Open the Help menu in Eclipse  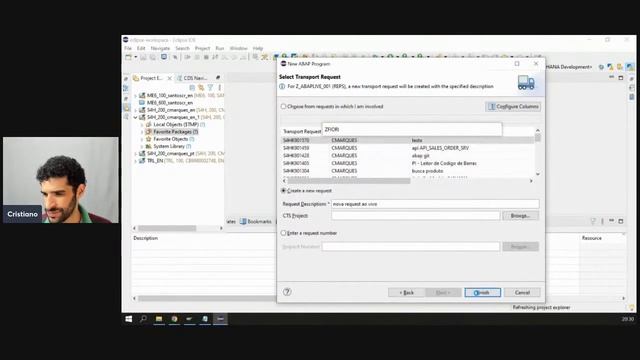click(x=258, y=48)
